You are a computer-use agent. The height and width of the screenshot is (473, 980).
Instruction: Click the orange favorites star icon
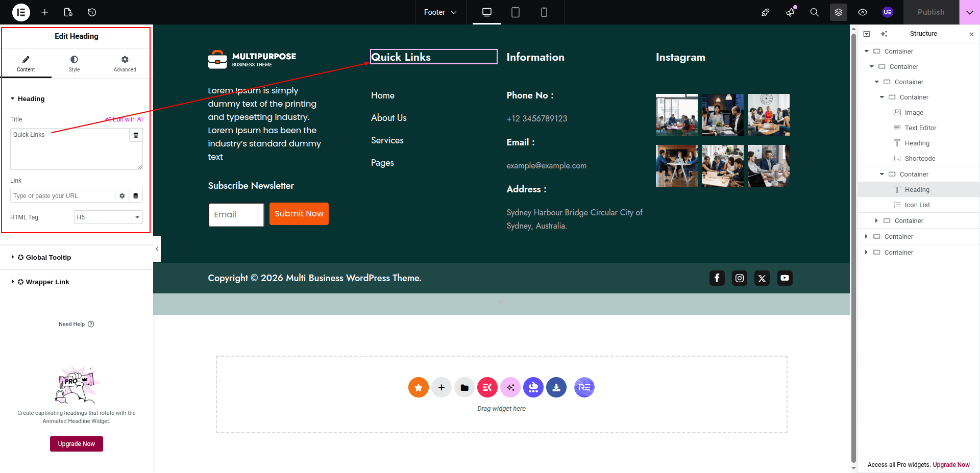click(419, 387)
